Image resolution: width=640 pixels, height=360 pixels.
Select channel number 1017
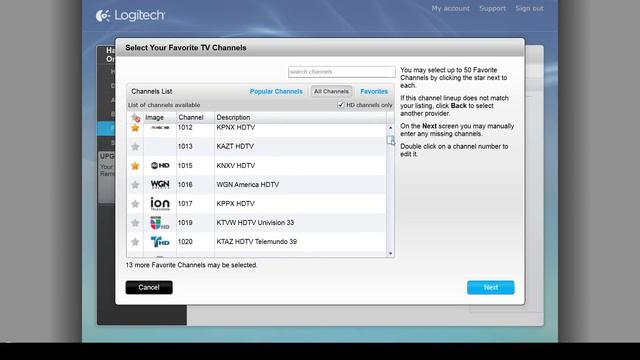[x=185, y=204]
